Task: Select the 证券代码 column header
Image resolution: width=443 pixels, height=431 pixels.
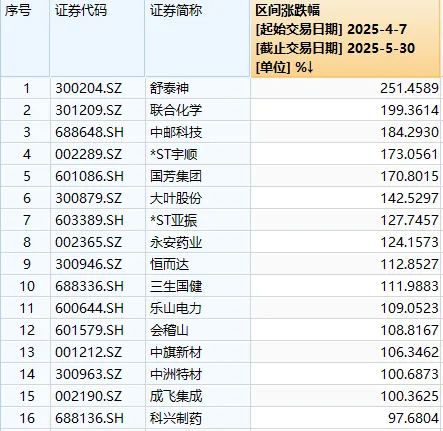Action: pos(81,10)
